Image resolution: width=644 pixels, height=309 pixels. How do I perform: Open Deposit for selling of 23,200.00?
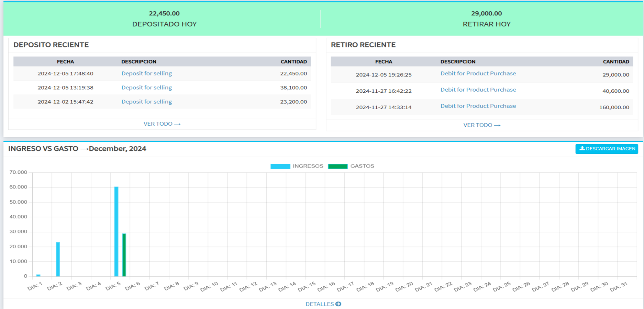click(147, 102)
